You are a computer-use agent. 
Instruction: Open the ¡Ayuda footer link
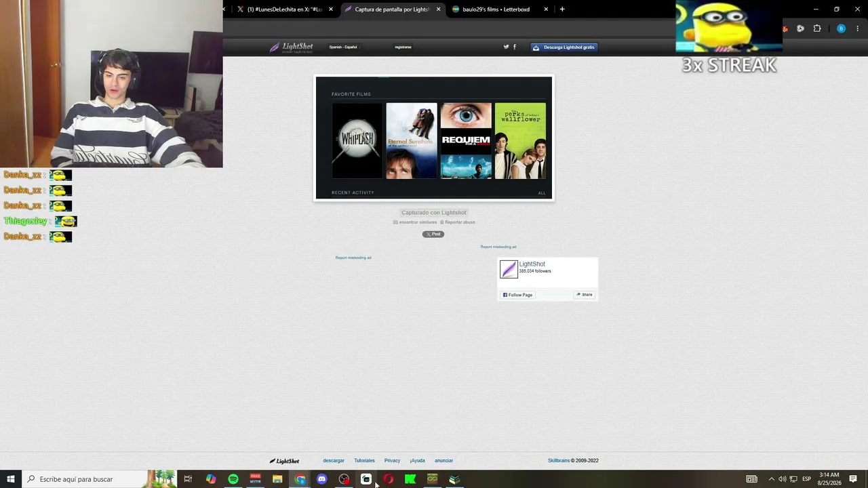417,461
